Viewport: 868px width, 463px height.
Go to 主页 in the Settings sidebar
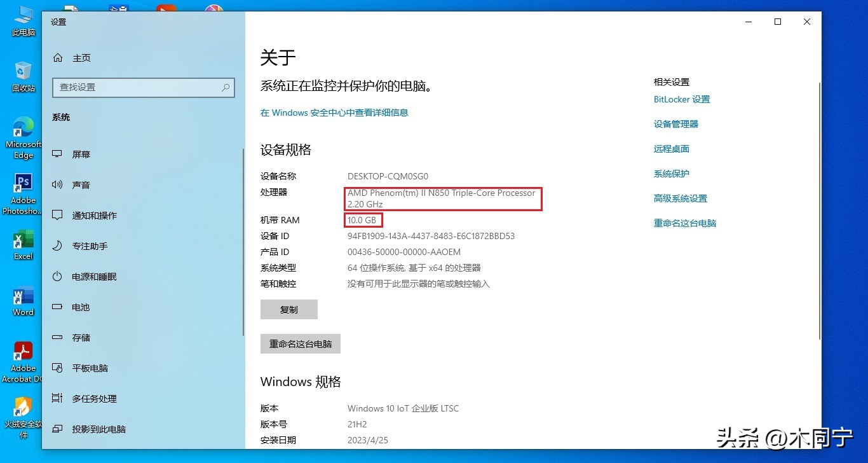click(81, 58)
